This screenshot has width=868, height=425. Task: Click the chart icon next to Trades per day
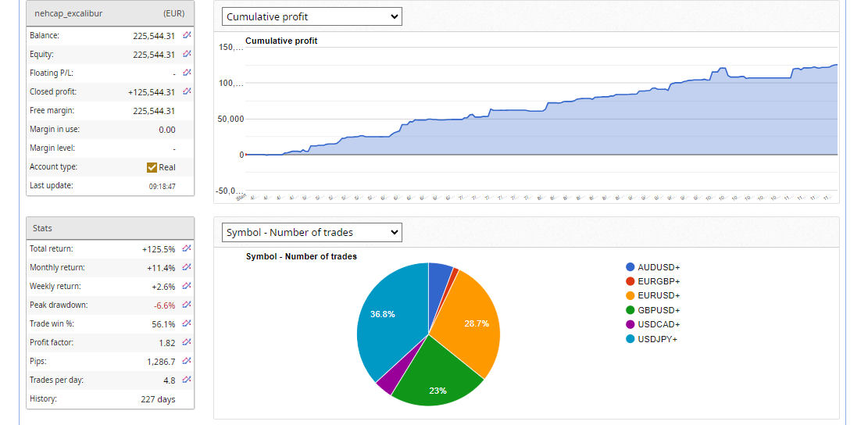click(x=187, y=380)
